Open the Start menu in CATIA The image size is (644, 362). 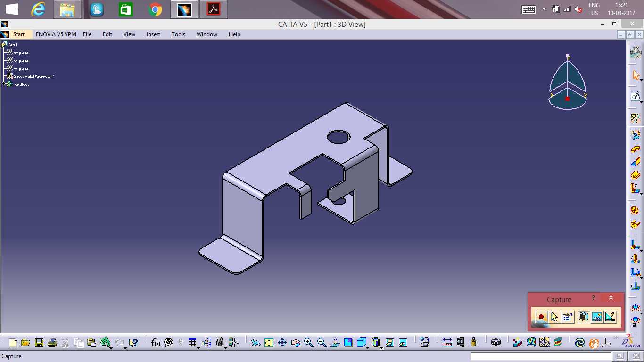(19, 34)
